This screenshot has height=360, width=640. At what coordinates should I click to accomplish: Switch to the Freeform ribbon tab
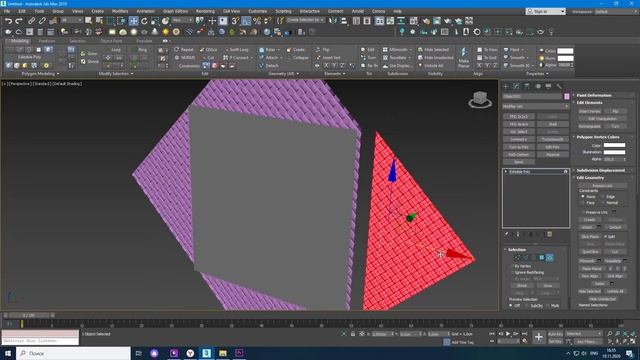tap(47, 41)
